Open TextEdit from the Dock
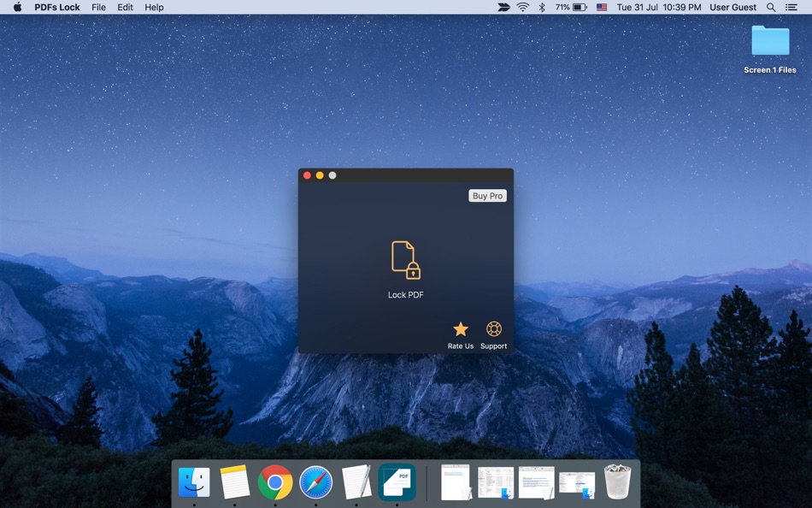Screen dimensions: 812x508 356,482
